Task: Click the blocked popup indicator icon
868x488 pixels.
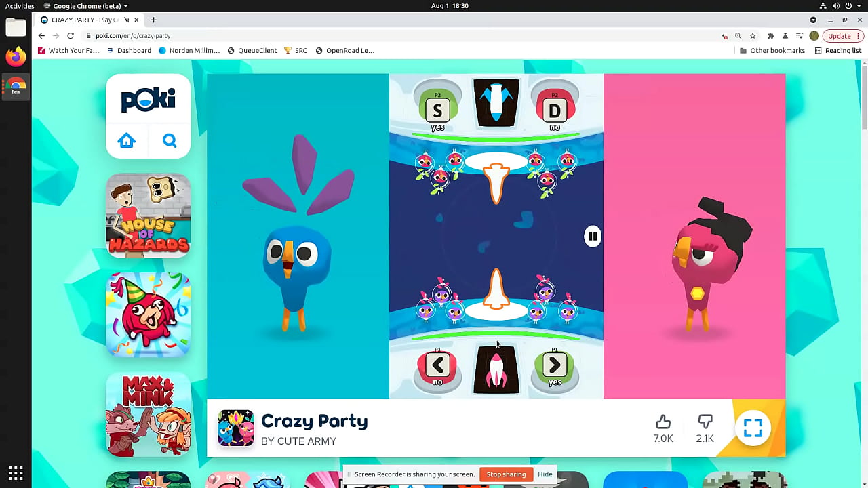Action: point(724,35)
